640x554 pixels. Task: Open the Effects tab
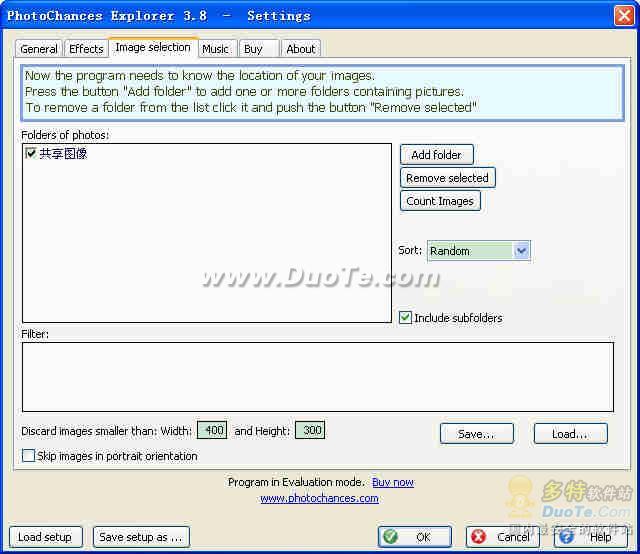(86, 49)
